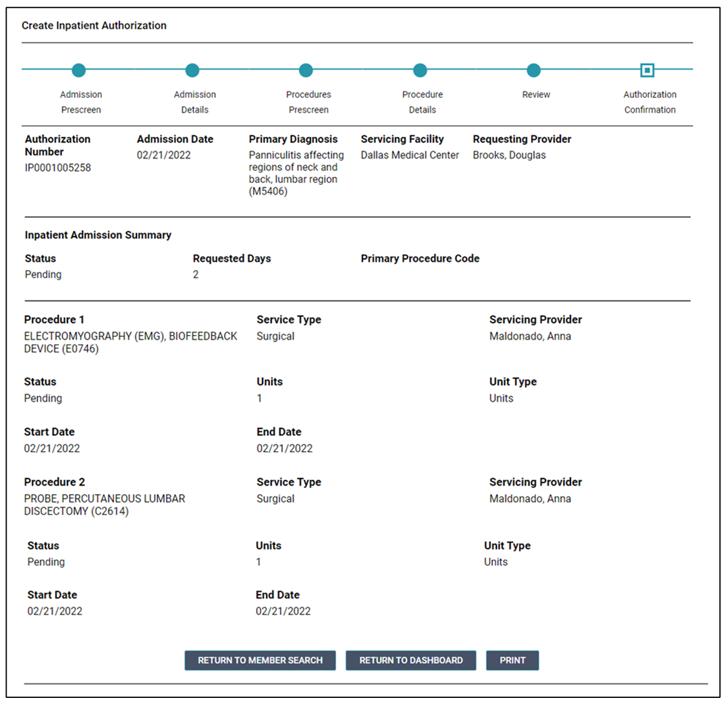This screenshot has height=704, width=728.
Task: Open the Admission Prescreen step label
Action: tap(81, 102)
